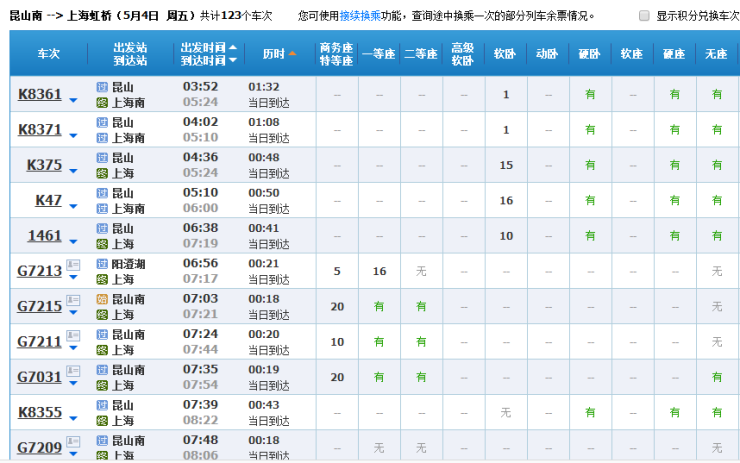Click the 过 icon beside 上海南 in K8371 row
740x463 pixels.
102,138
